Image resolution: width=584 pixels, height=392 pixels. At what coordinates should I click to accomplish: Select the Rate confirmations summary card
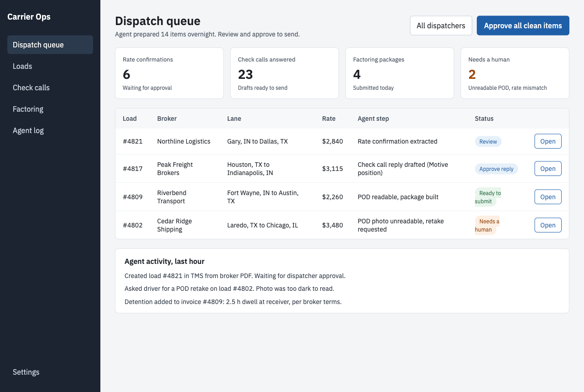point(169,73)
